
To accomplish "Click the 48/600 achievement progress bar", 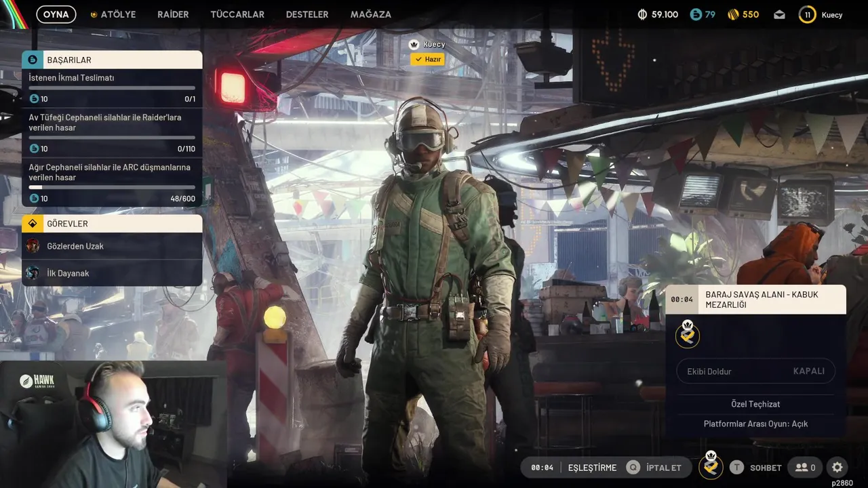I will point(112,187).
